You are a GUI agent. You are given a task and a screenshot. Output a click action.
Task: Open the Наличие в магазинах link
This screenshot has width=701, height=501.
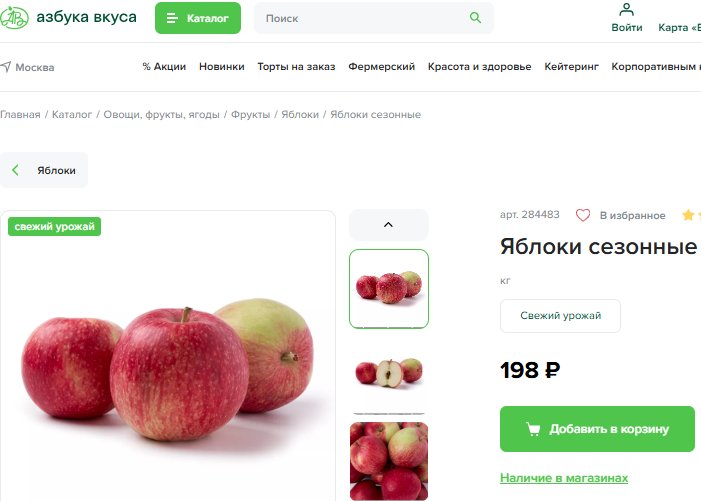click(x=564, y=478)
